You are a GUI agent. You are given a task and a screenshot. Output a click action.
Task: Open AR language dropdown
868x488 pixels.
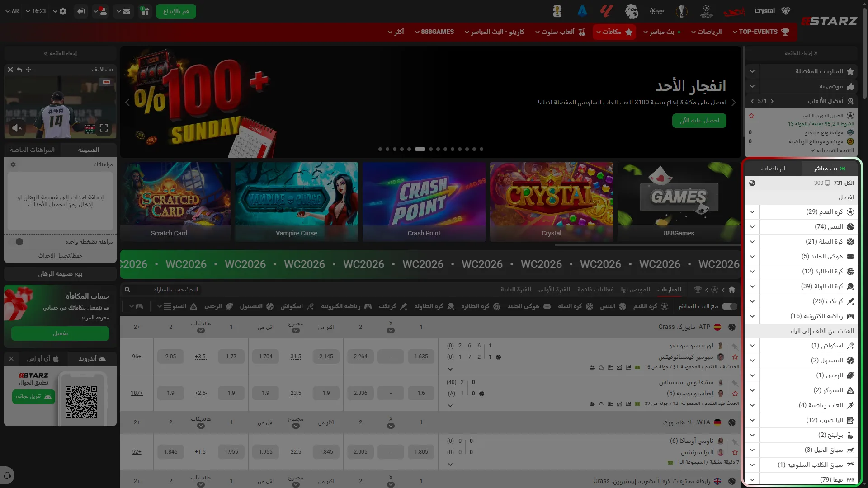point(12,11)
